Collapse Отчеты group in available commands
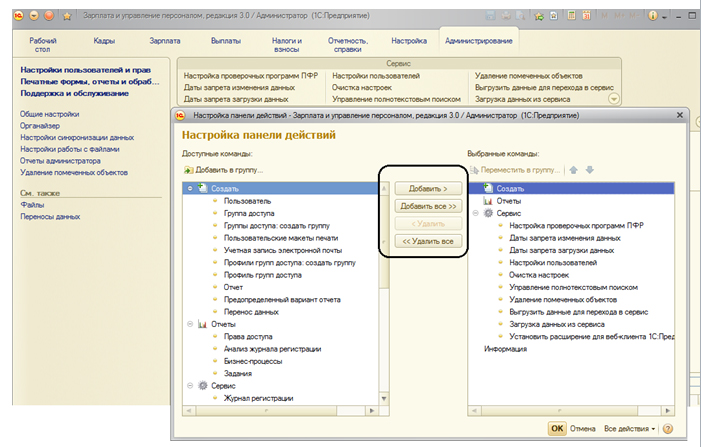 click(190, 324)
